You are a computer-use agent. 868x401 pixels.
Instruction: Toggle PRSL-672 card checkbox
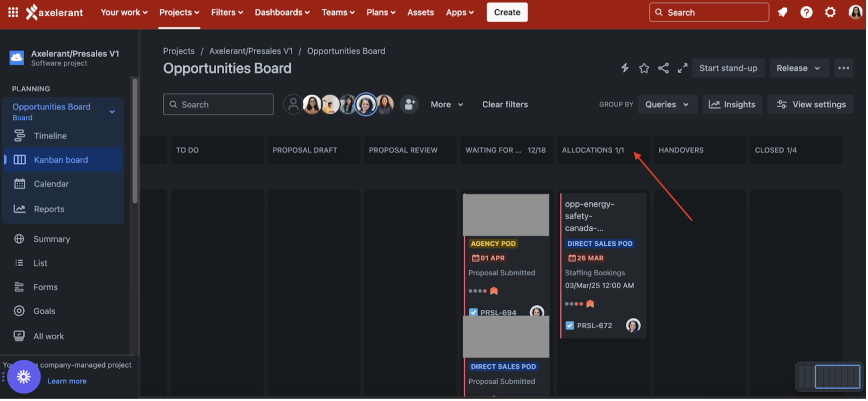570,325
